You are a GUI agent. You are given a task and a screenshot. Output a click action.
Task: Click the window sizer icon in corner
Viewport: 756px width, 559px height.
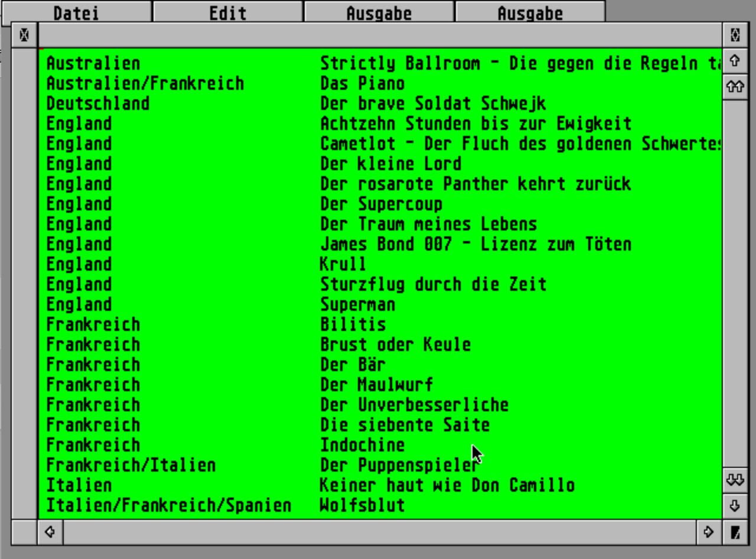coord(735,532)
